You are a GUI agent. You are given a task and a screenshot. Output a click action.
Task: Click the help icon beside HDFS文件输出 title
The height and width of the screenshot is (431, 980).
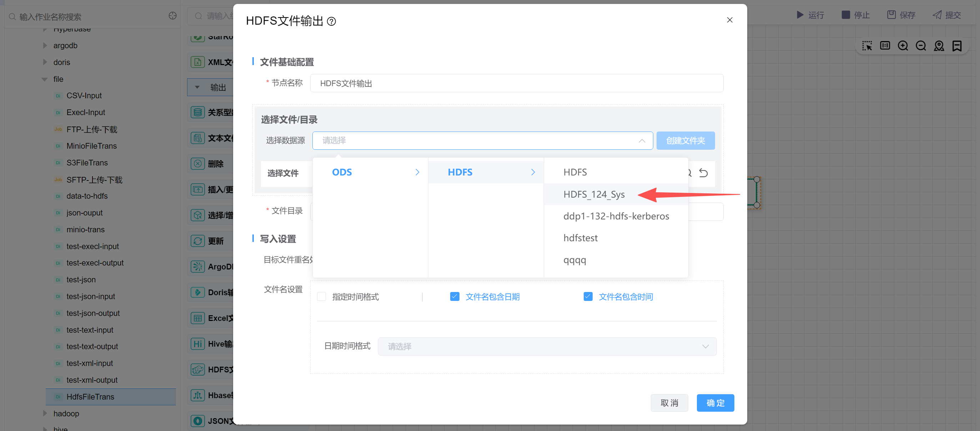tap(331, 21)
